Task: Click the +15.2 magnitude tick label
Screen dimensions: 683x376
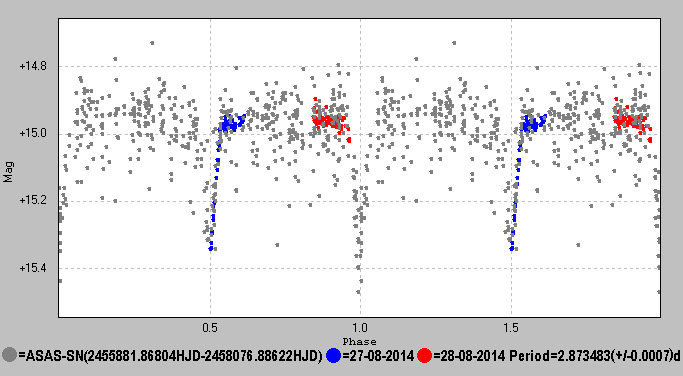Action: coord(33,200)
